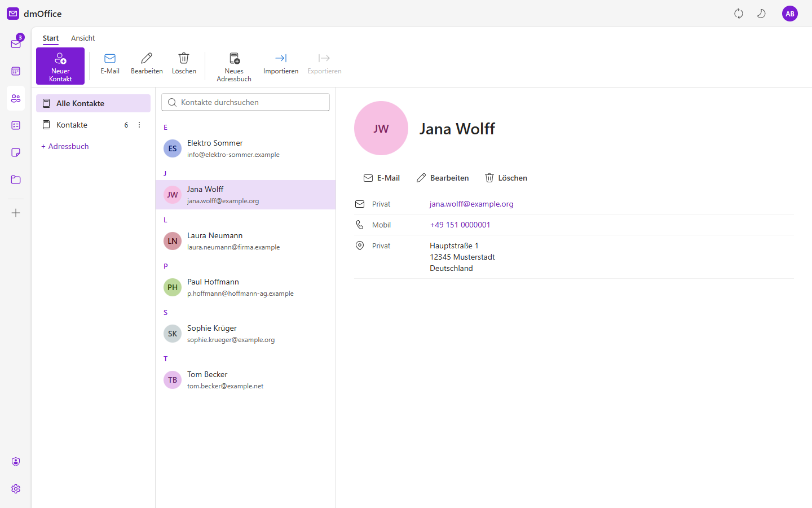Click Löschen in the ribbon toolbar
The width and height of the screenshot is (812, 508).
click(x=184, y=64)
